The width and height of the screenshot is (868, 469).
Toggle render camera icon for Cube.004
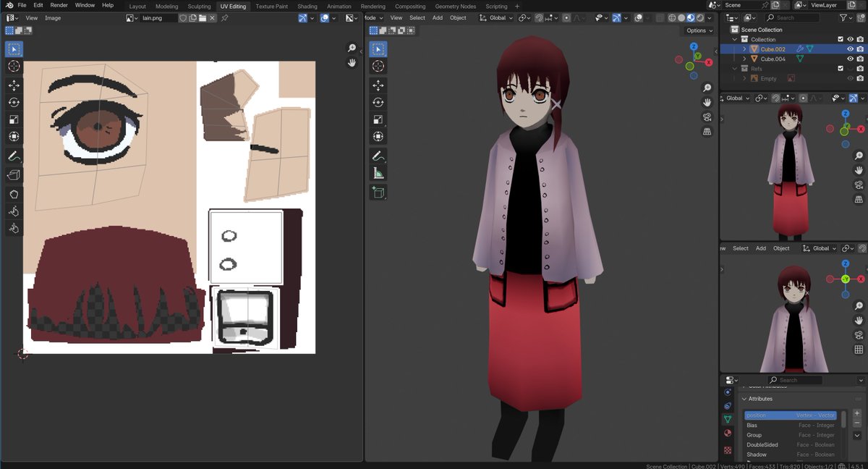(859, 59)
